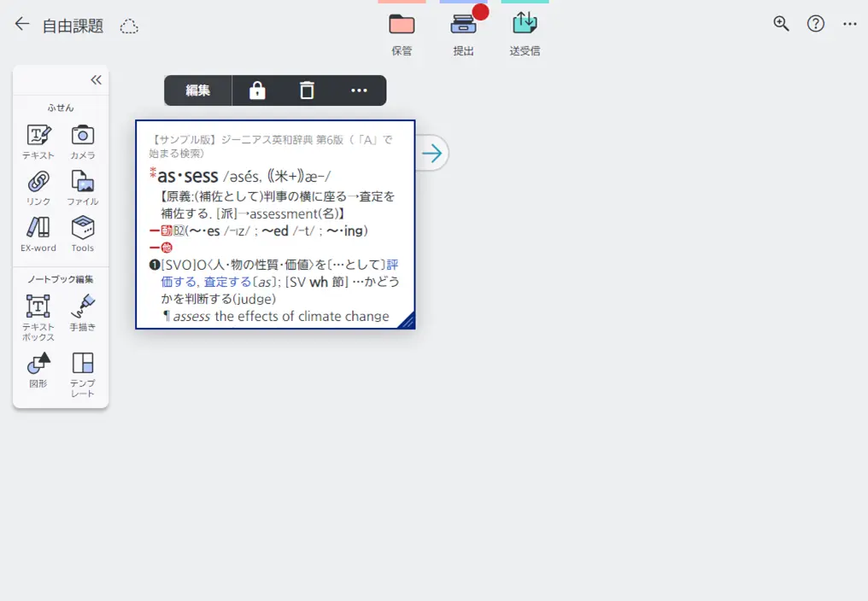The image size is (868, 601).
Task: Insert a テキストボックス on the canvas
Action: 38,312
